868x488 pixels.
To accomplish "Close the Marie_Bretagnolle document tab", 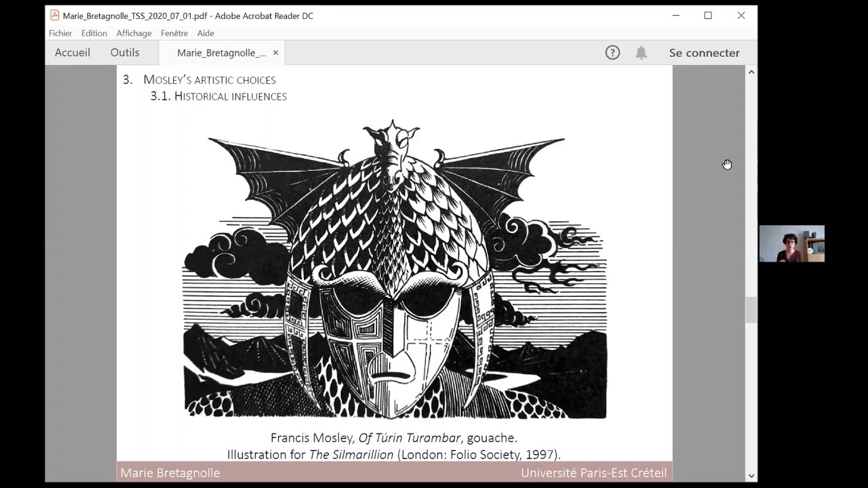I will tap(275, 53).
